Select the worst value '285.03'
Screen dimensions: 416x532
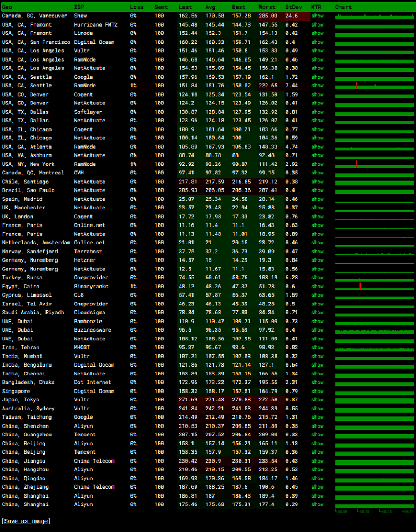point(267,16)
